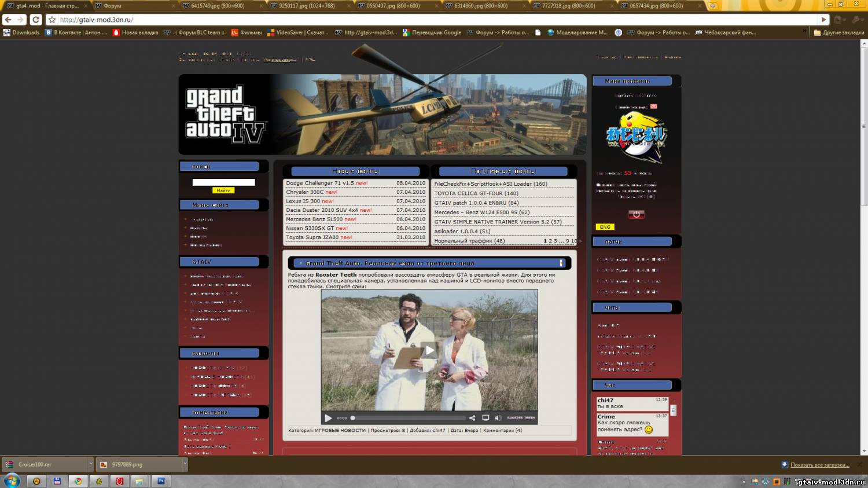Open the Chrysler 300C file link

coord(304,192)
